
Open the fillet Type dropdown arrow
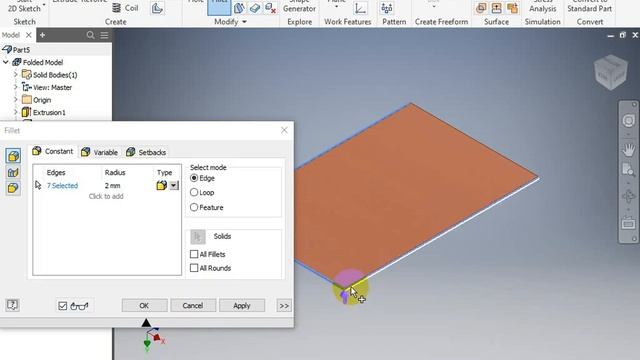point(174,185)
